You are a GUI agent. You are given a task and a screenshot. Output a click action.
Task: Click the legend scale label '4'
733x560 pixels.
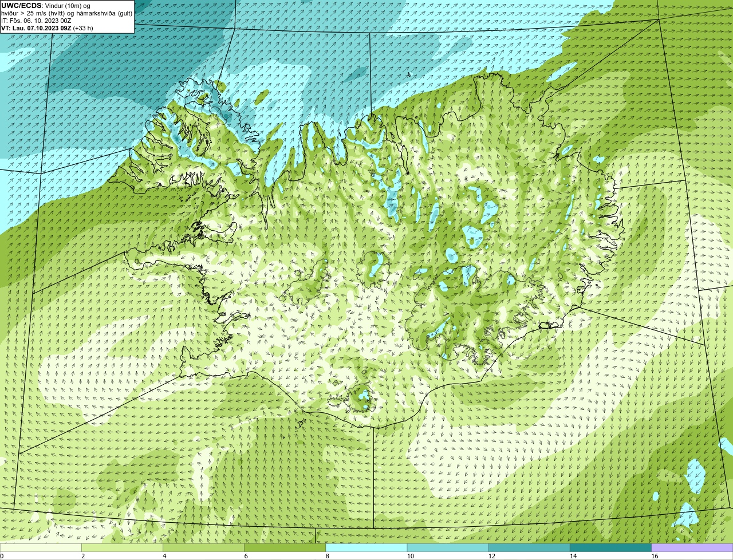(164, 556)
